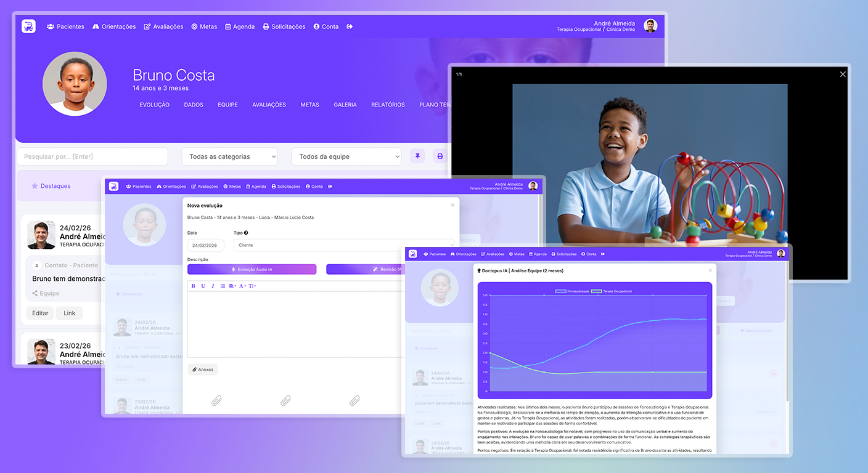
Task: Insert bullet list in the description editor
Action: point(223,286)
